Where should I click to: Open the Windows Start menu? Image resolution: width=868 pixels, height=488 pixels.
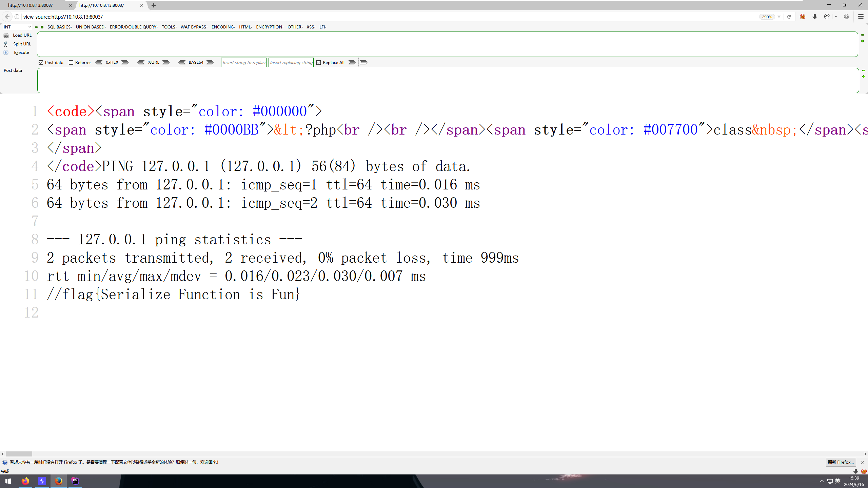coord(8,481)
